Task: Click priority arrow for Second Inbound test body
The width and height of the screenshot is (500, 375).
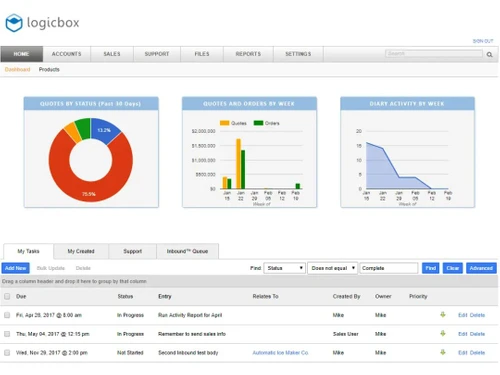Action: tap(443, 352)
